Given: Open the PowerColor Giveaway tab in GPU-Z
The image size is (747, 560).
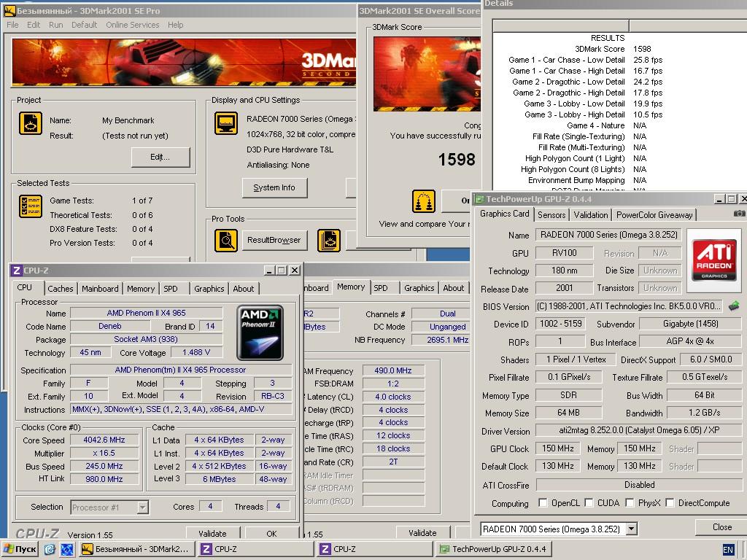Looking at the screenshot, I should point(654,215).
